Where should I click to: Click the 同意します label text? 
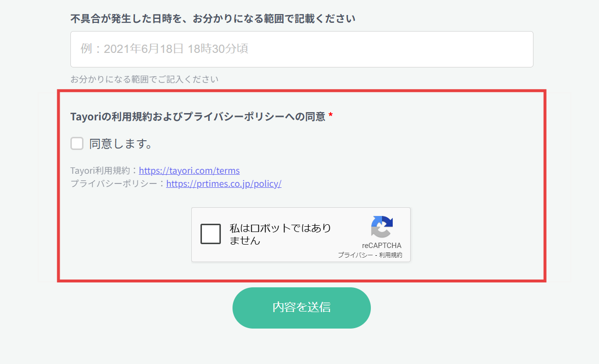(121, 144)
